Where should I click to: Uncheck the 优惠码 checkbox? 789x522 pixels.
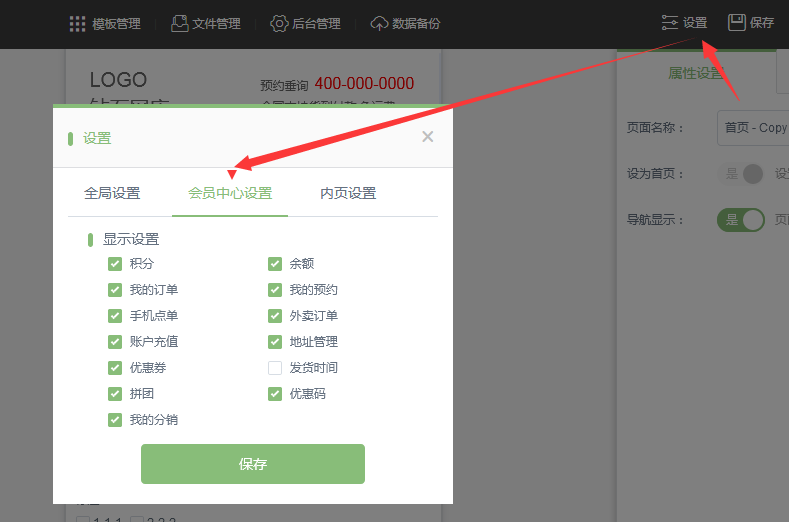[x=275, y=394]
